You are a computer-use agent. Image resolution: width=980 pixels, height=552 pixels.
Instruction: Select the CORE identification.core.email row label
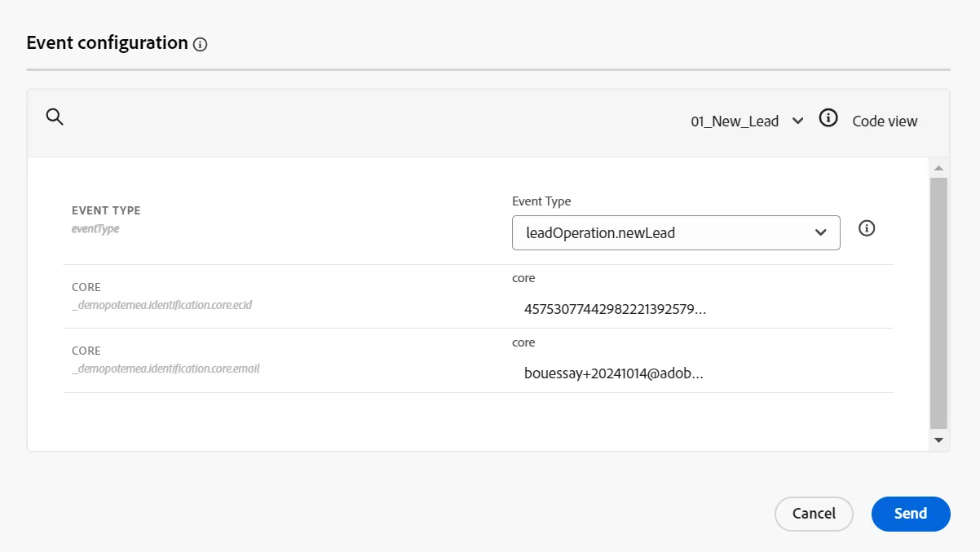166,360
